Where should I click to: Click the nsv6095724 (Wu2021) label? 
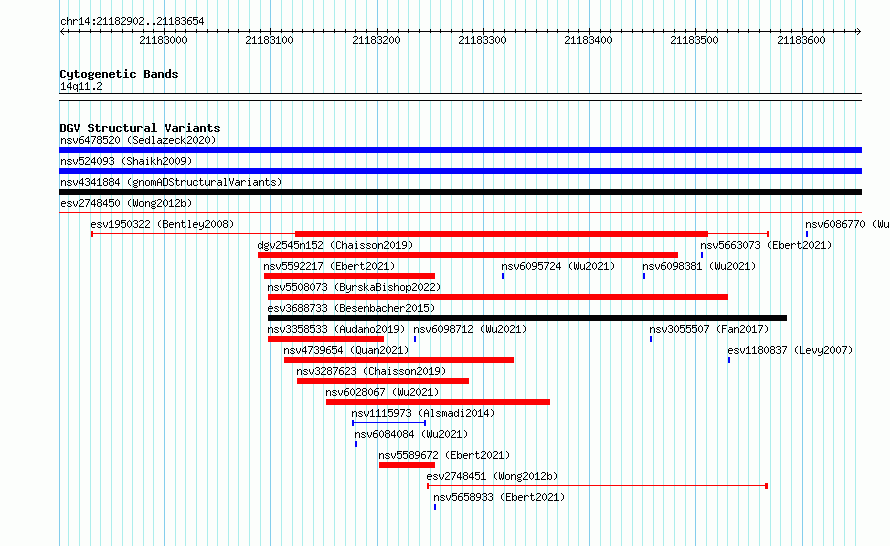pyautogui.click(x=558, y=266)
